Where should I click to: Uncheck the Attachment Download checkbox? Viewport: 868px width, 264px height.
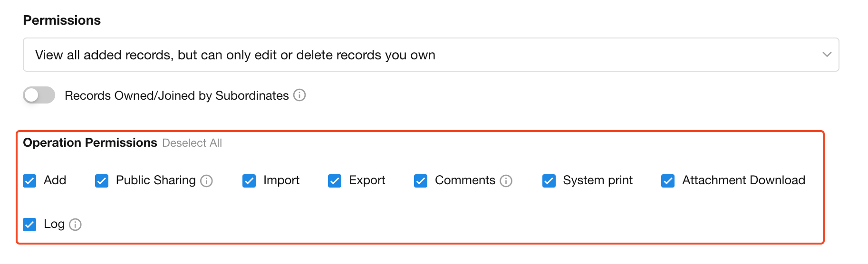coord(668,181)
